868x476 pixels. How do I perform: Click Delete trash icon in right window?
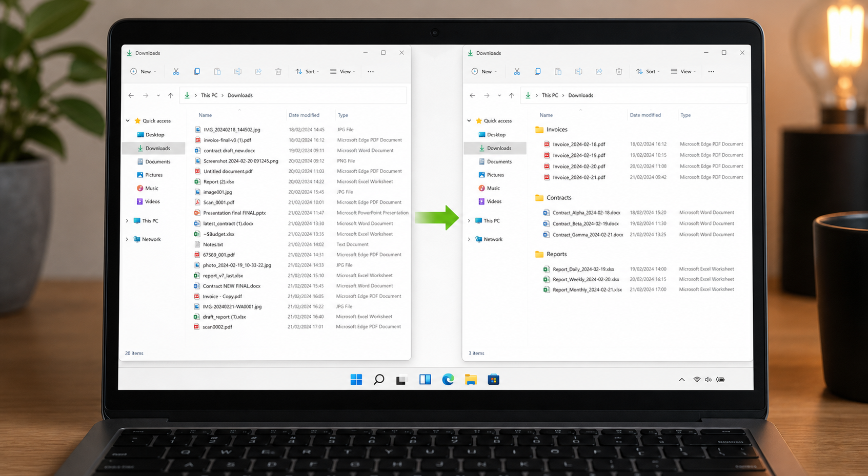tap(619, 72)
